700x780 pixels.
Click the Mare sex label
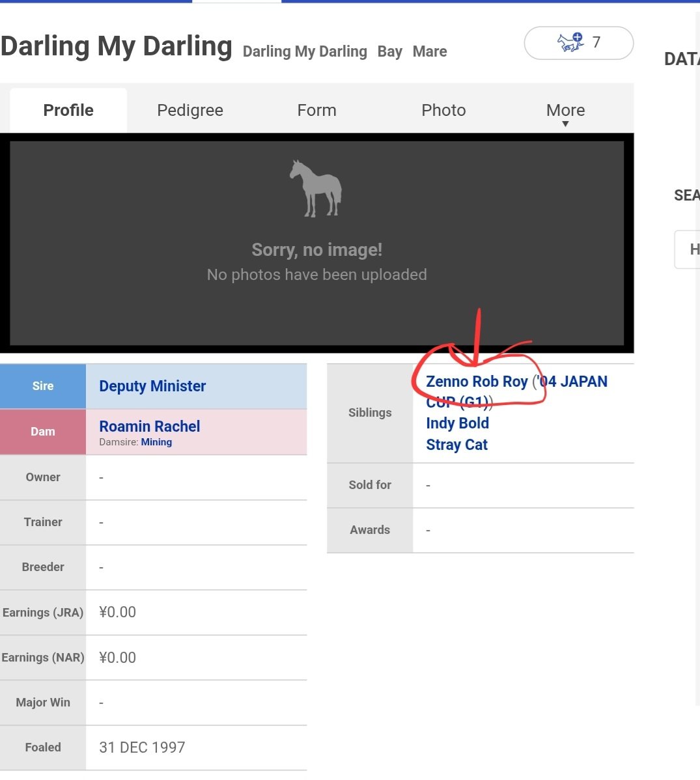[430, 51]
